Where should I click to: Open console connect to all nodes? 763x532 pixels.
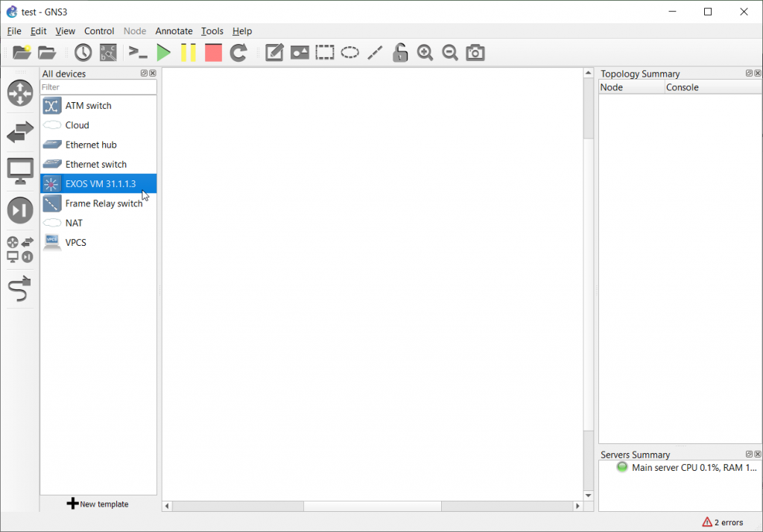[x=138, y=53]
